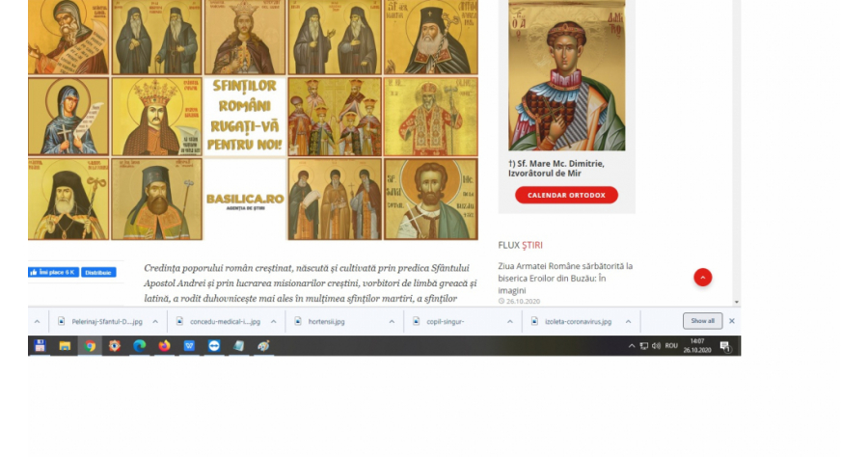Expand options for Pelerinaj-Sfantul-D...jpg download
Screen dimensions: 868x457
tap(155, 321)
